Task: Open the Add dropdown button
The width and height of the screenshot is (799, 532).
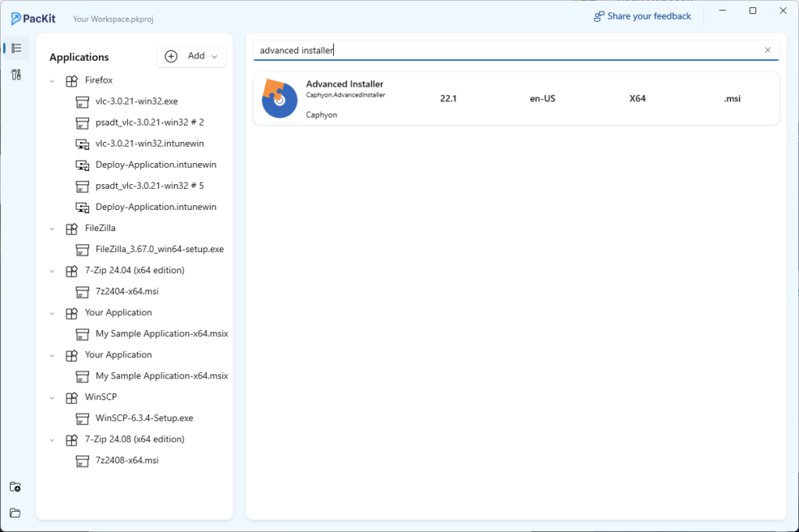Action: tap(192, 56)
